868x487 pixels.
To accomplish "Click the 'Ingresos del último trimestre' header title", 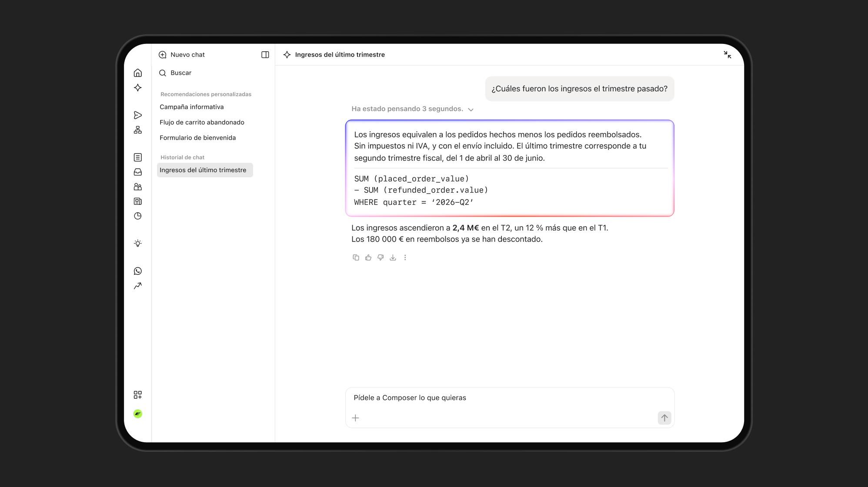I will 340,55.
